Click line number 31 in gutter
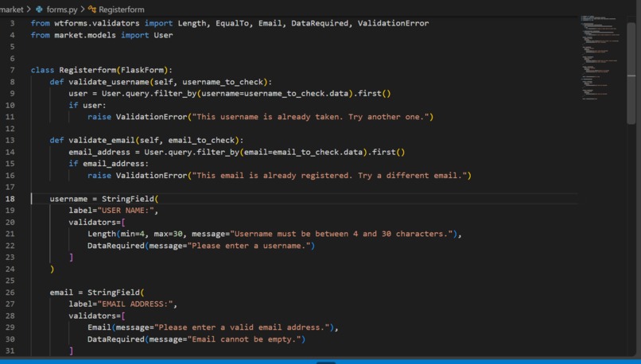Screen dimensions: 641x364 click(10, 350)
